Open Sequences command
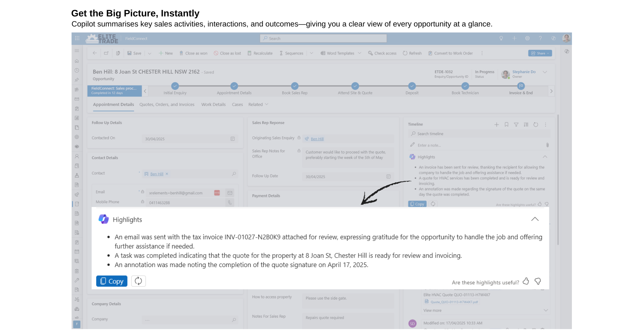This screenshot has width=644, height=335. pos(291,53)
